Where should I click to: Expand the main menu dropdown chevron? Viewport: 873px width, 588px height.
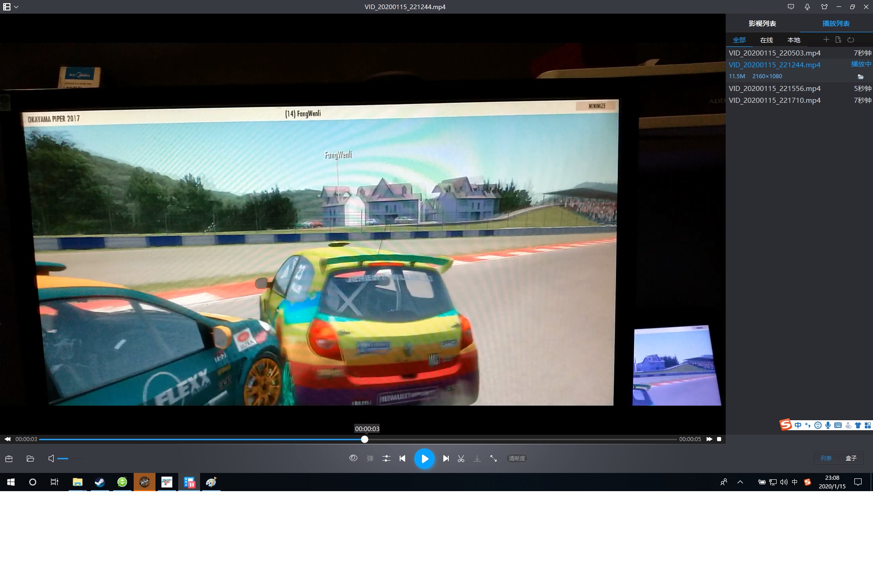tap(16, 7)
